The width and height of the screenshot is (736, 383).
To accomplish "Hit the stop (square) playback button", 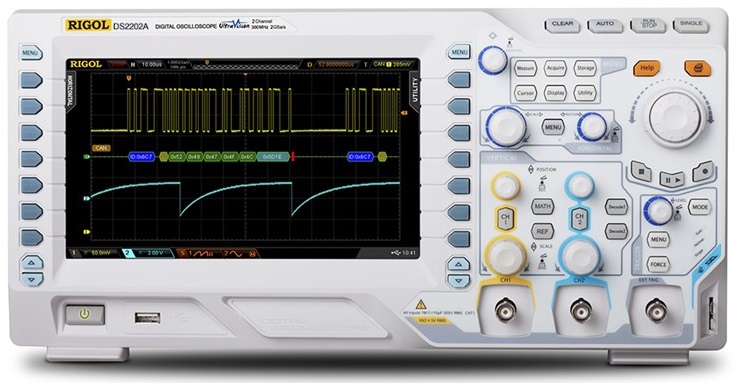I will pos(641,172).
